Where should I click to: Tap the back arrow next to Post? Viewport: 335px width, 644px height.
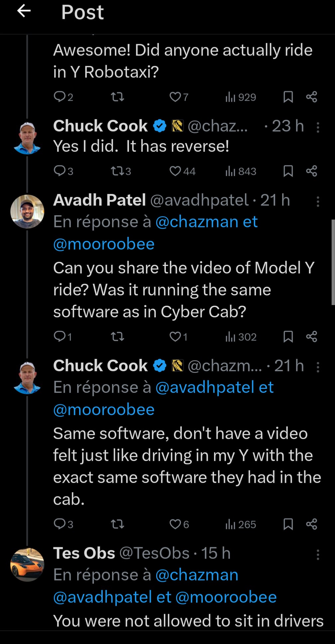click(24, 11)
